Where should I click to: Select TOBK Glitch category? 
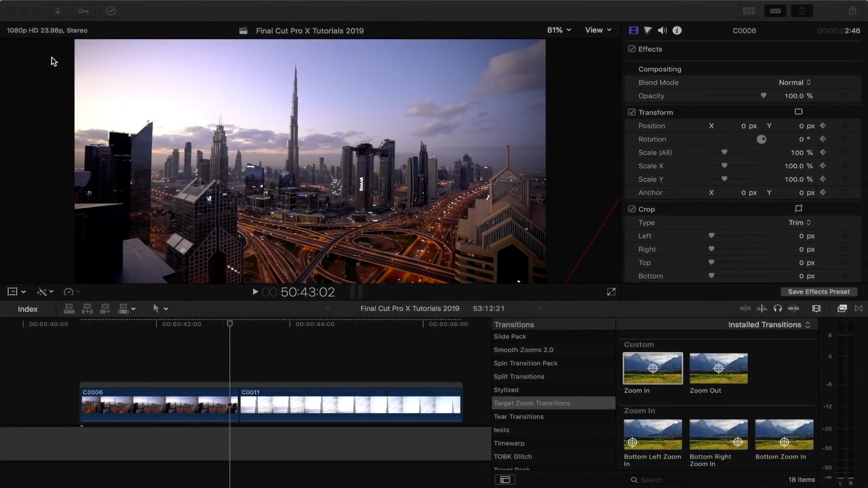click(513, 456)
